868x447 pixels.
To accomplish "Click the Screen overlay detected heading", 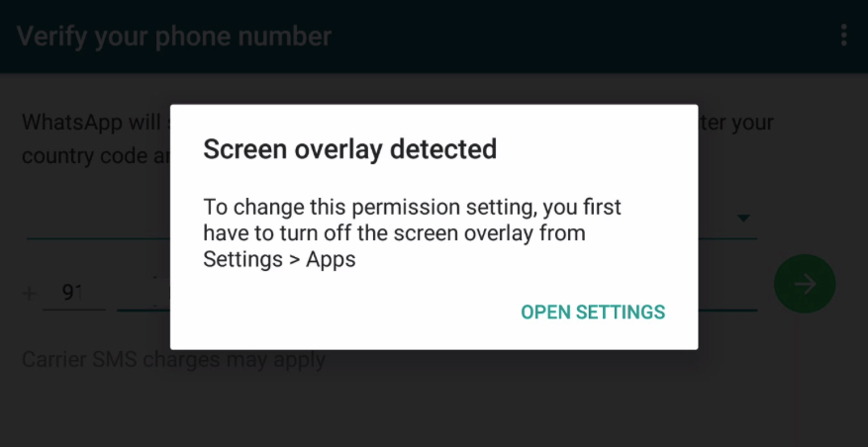I will coord(349,149).
